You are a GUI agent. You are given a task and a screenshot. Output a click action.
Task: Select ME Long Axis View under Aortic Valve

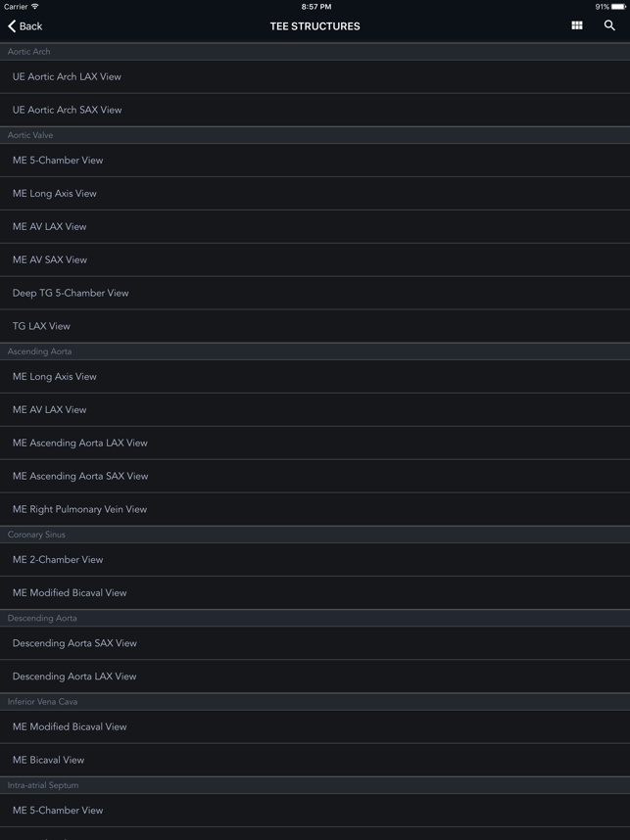click(x=55, y=193)
